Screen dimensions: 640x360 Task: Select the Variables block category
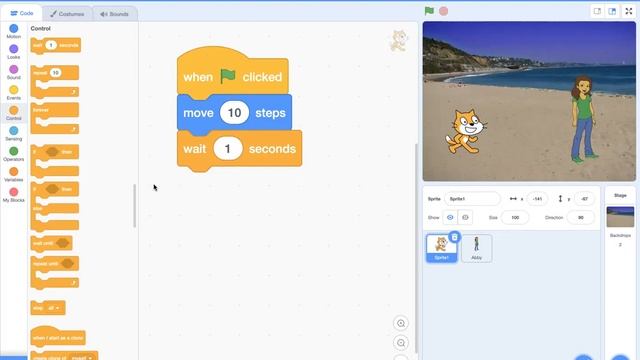[13, 174]
